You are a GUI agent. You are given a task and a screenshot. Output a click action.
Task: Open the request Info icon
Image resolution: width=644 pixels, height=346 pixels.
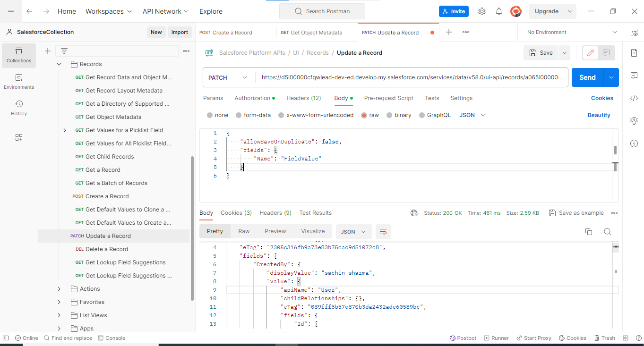(634, 143)
